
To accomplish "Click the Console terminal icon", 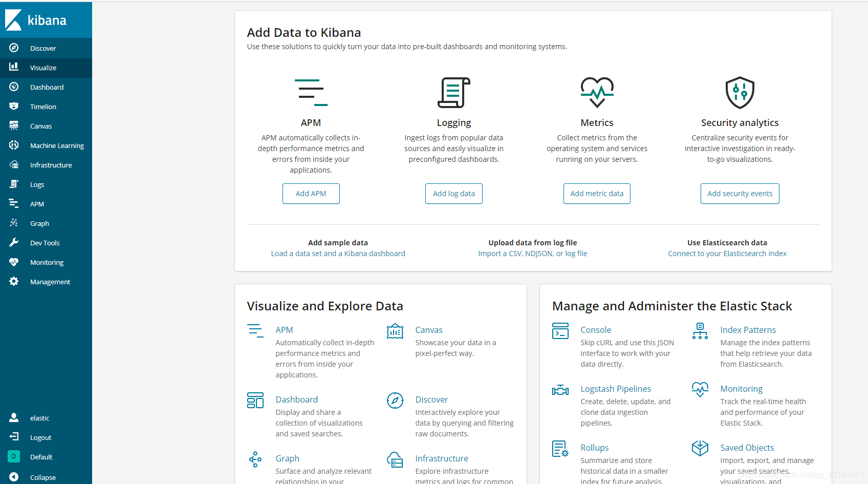I will click(560, 331).
